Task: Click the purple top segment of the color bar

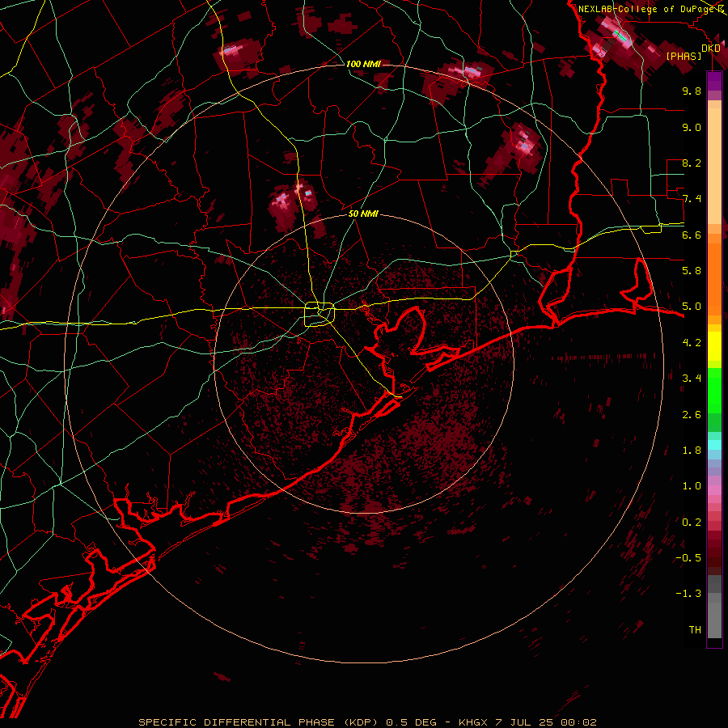Action: coord(714,81)
